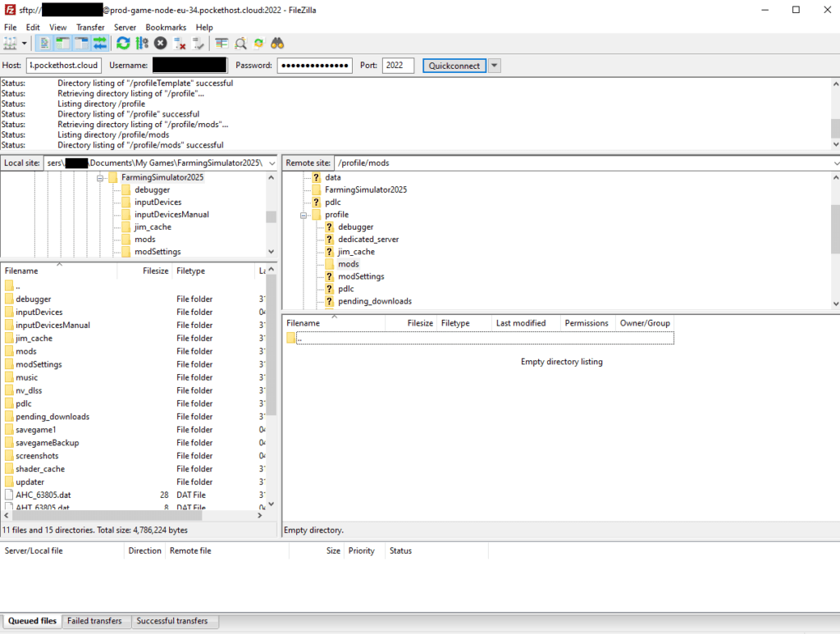The height and width of the screenshot is (634, 840).
Task: Open the Transfer menu
Action: coord(90,27)
